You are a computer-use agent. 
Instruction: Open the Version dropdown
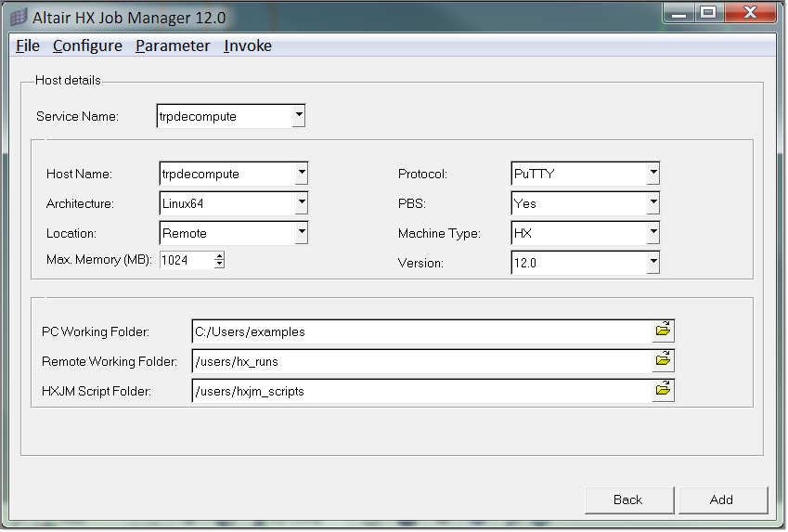pyautogui.click(x=652, y=263)
